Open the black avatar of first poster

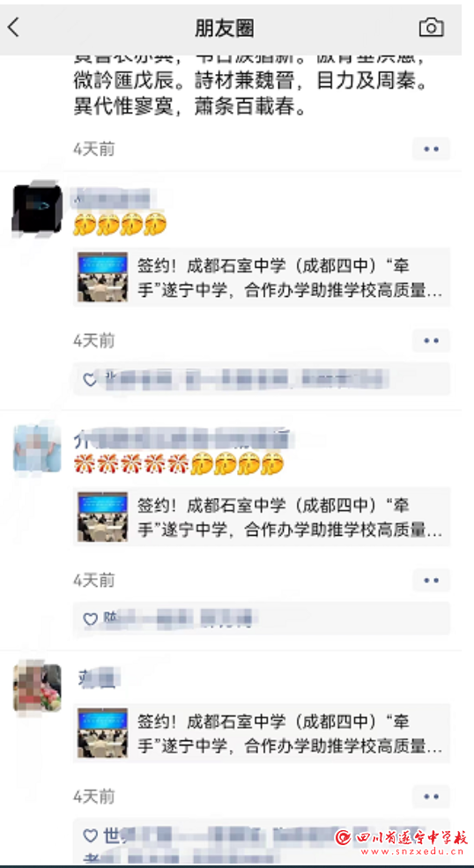tap(37, 209)
